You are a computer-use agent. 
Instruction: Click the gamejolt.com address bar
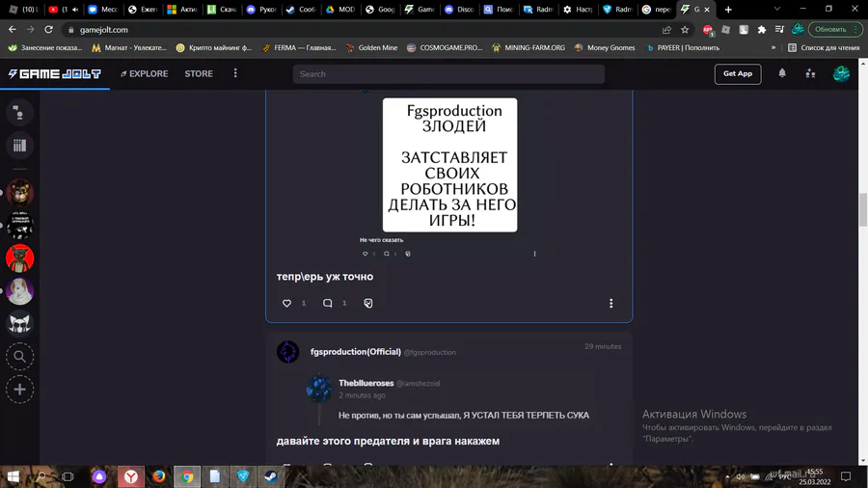tap(360, 29)
